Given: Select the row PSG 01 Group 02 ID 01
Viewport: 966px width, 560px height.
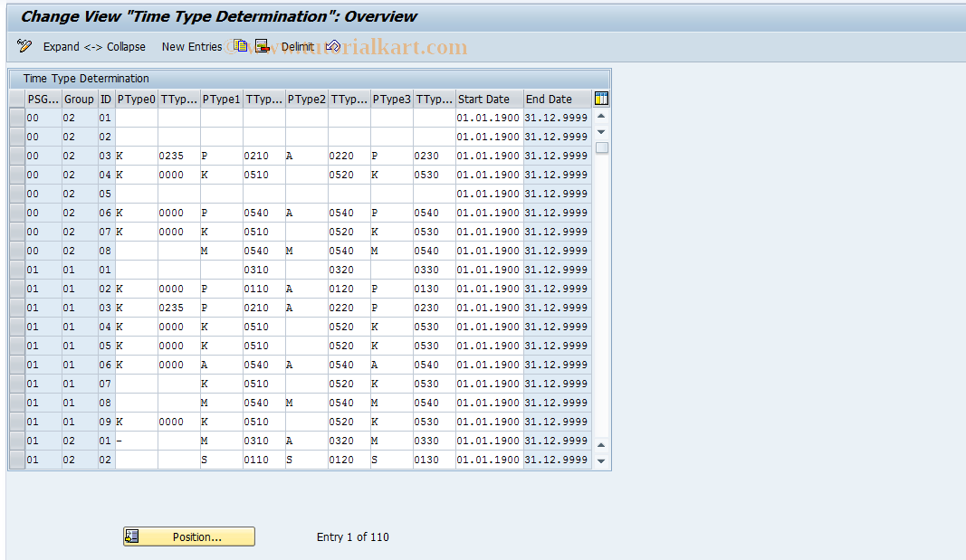Looking at the screenshot, I should point(17,441).
